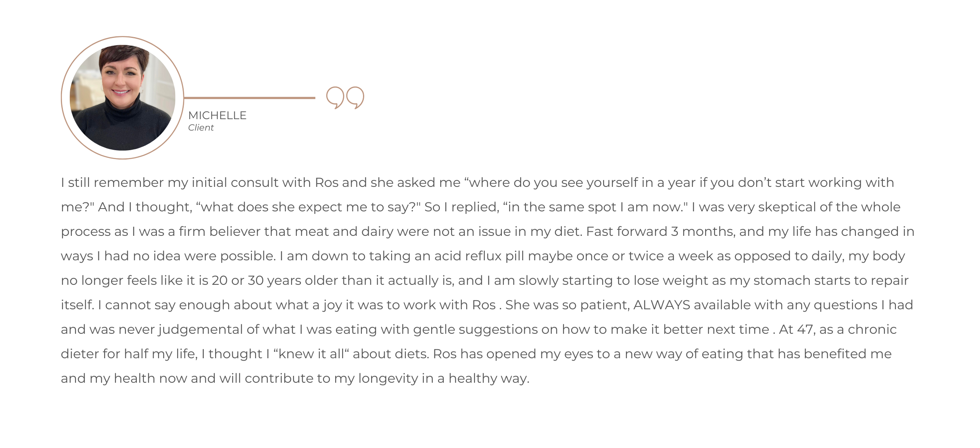Click the text 'At 47, as a chronic'
This screenshot has height=448, width=980.
[838, 329]
